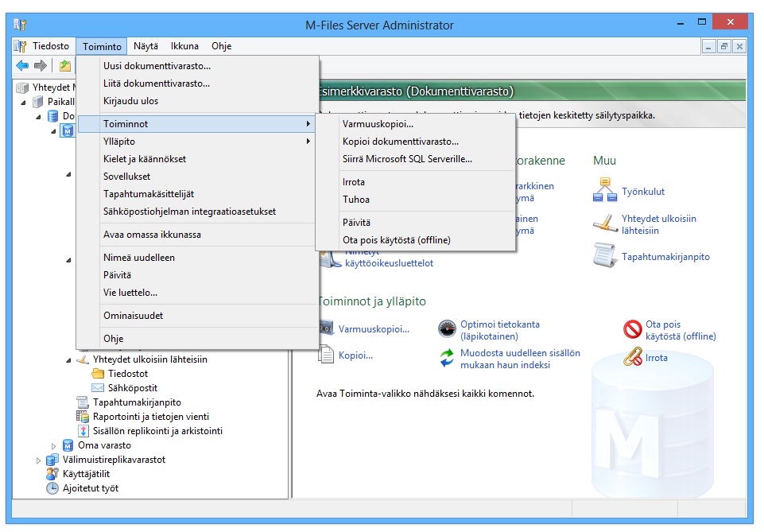764x532 pixels.
Task: Minimize the inner console child window
Action: pyautogui.click(x=709, y=47)
